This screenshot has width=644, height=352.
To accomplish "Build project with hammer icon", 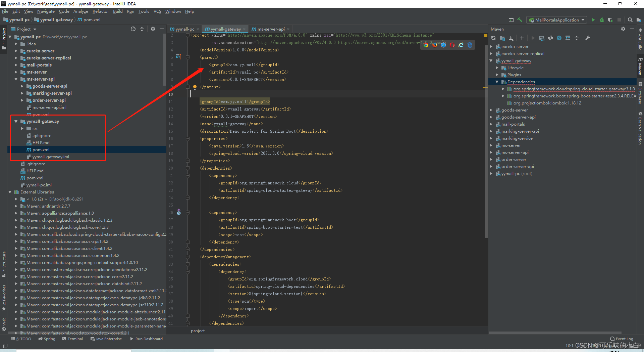I will tap(520, 20).
